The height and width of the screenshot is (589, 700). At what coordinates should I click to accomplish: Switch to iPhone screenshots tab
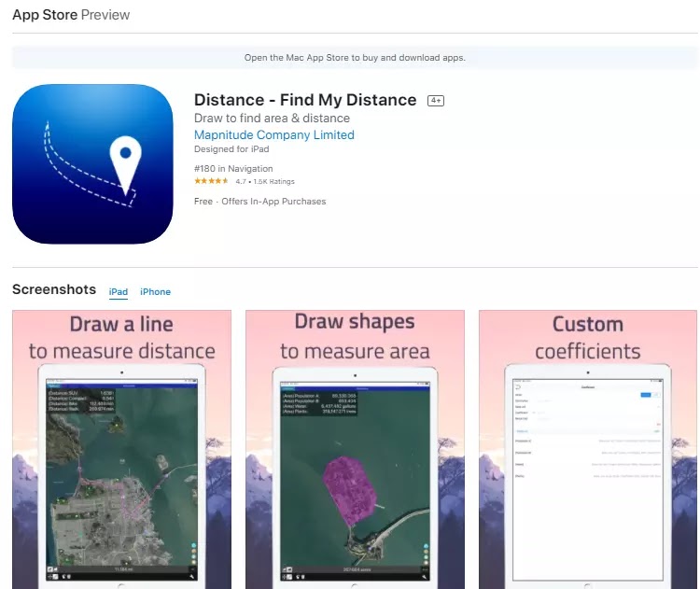coord(155,291)
